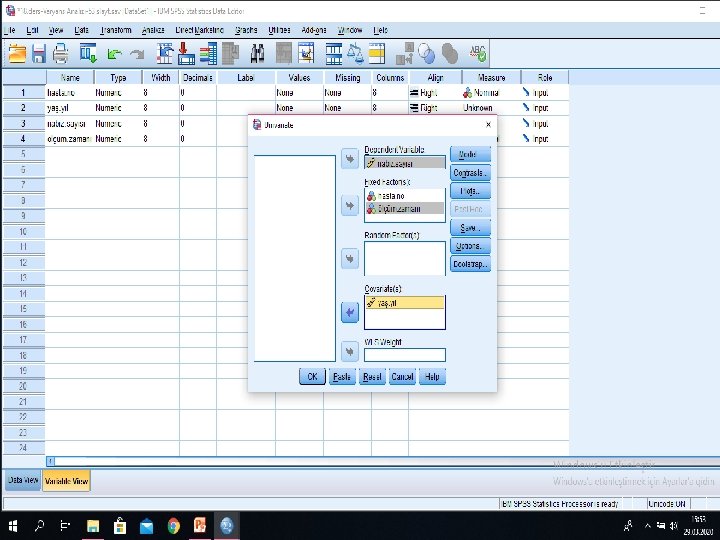This screenshot has height=540, width=720.
Task: Open PowerPoint from the taskbar
Action: coord(200,526)
